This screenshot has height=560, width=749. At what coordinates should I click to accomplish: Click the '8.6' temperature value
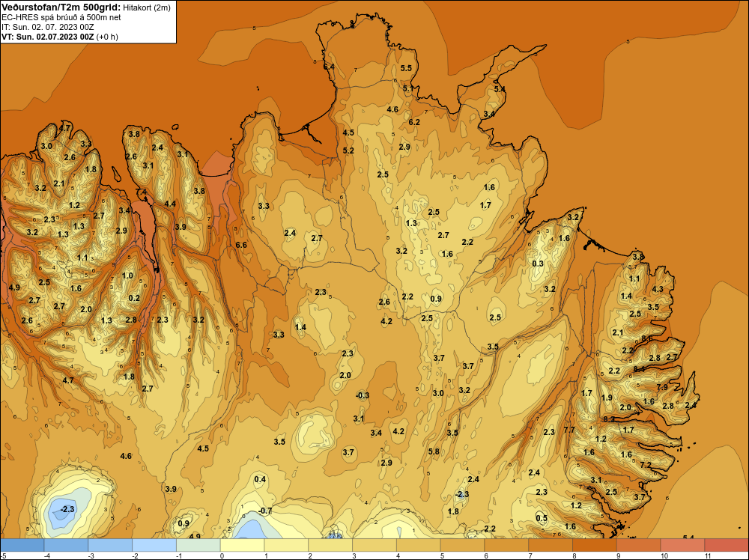click(647, 339)
